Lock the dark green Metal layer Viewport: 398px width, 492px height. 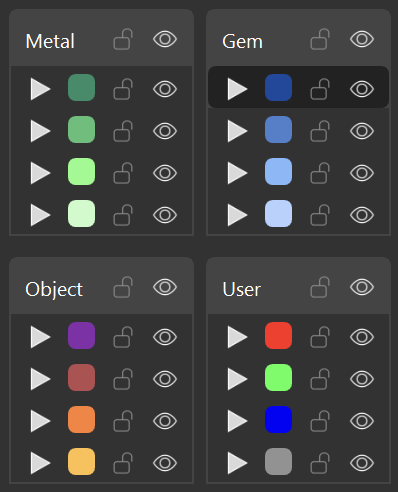(x=123, y=89)
